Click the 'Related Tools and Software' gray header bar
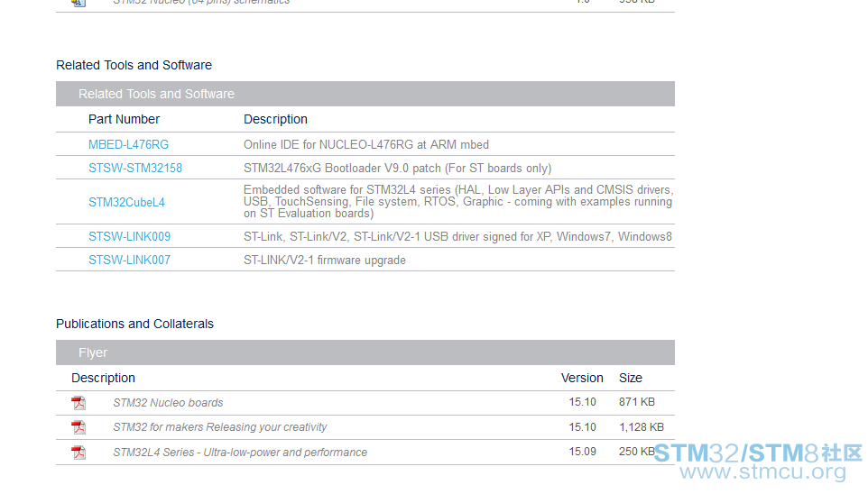 (365, 94)
